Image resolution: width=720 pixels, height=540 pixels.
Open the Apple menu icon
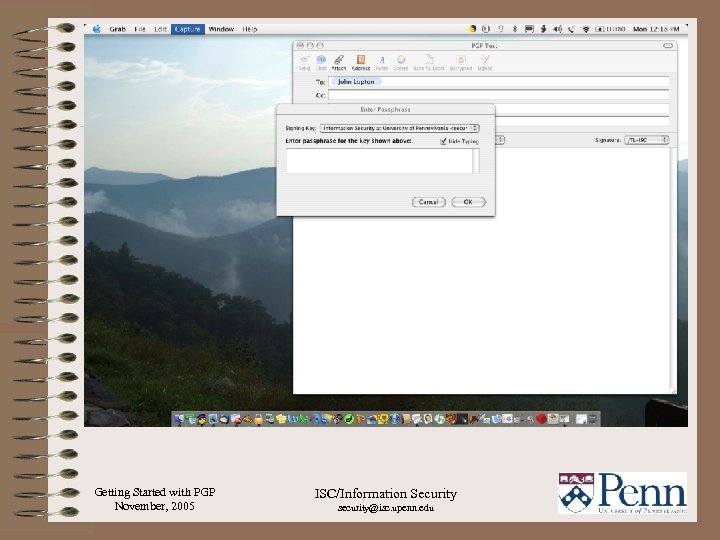97,29
